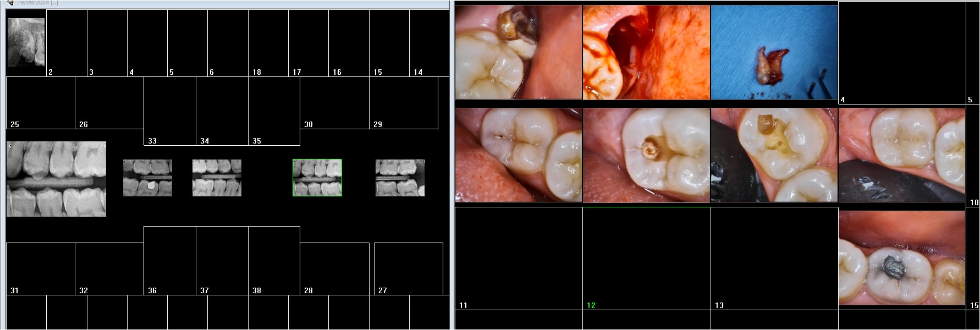Open the rightmost small bitewing X-ray
980x330 pixels.
(400, 178)
